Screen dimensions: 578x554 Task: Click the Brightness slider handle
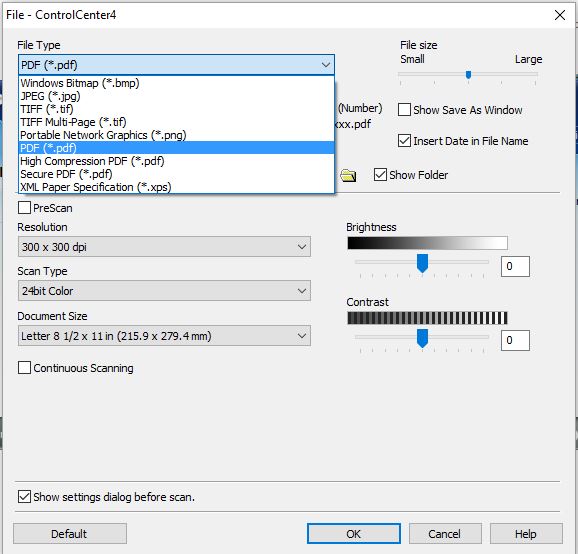pos(422,263)
